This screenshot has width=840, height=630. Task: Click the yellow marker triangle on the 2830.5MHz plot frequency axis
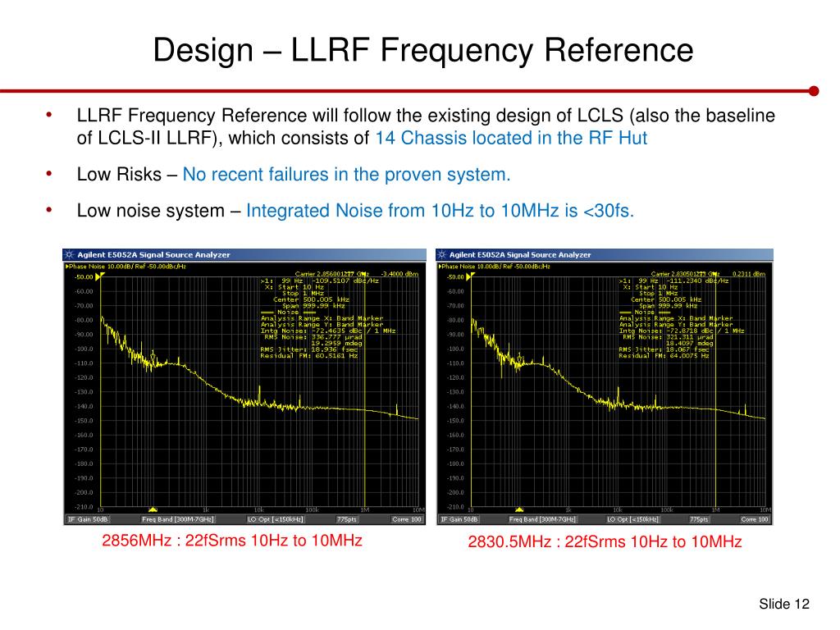coord(518,509)
